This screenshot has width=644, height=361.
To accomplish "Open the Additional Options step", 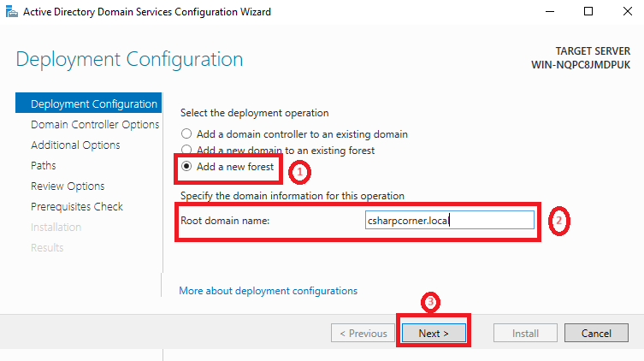I will point(75,145).
